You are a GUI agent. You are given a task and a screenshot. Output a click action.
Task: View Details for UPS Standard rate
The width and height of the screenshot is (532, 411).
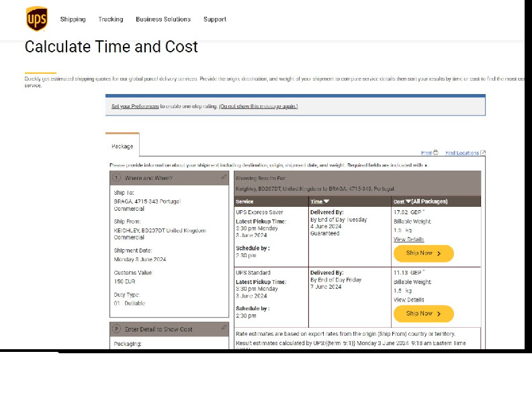point(408,300)
